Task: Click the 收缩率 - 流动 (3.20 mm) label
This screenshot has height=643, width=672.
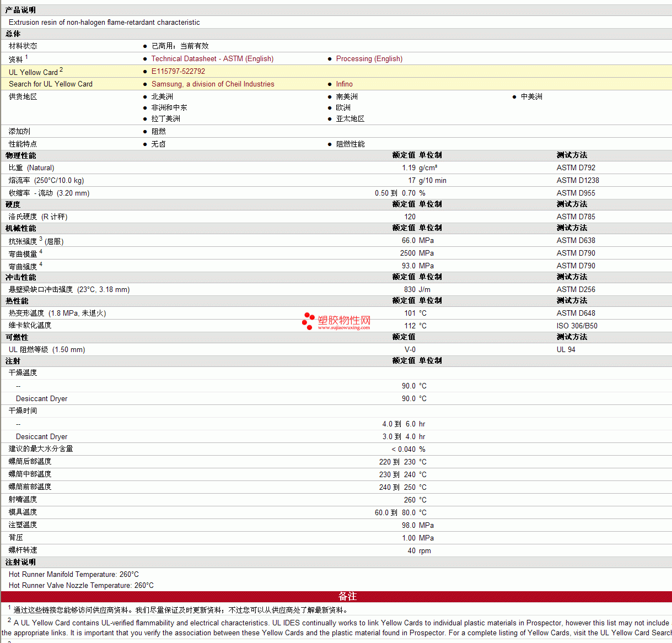Action: pos(49,193)
